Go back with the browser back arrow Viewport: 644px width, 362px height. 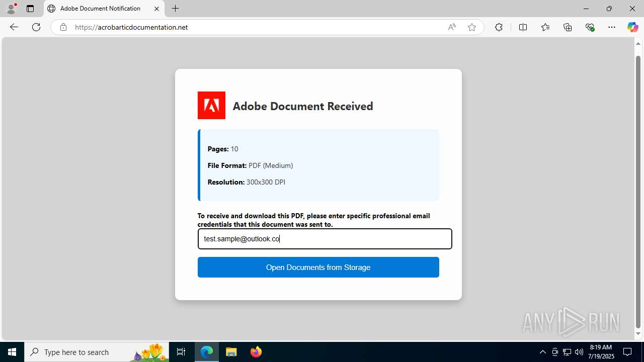[x=14, y=27]
